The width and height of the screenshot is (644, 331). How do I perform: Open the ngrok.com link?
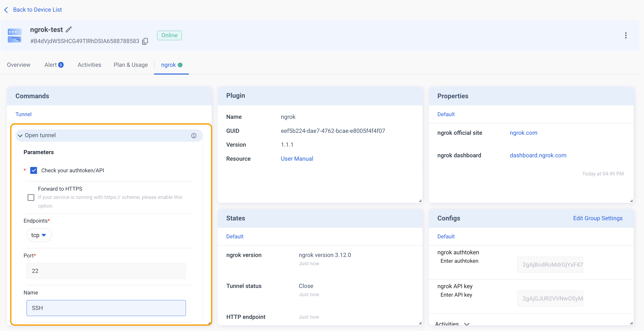(523, 133)
